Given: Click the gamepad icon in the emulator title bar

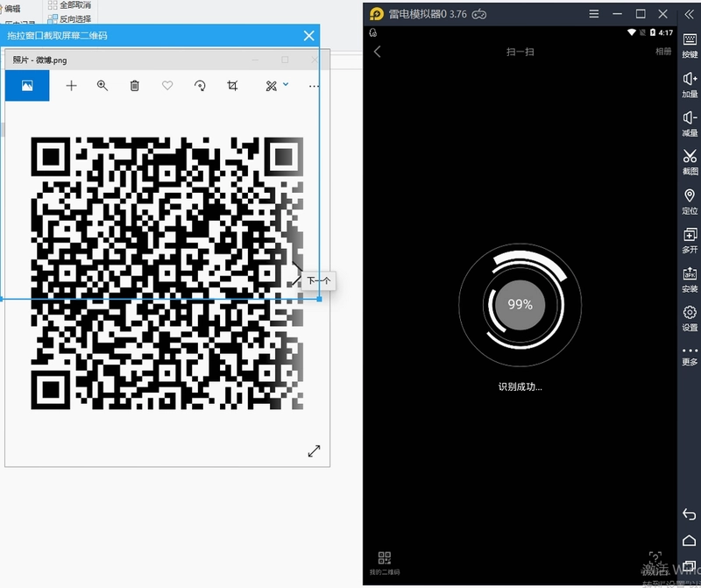Looking at the screenshot, I should [479, 14].
